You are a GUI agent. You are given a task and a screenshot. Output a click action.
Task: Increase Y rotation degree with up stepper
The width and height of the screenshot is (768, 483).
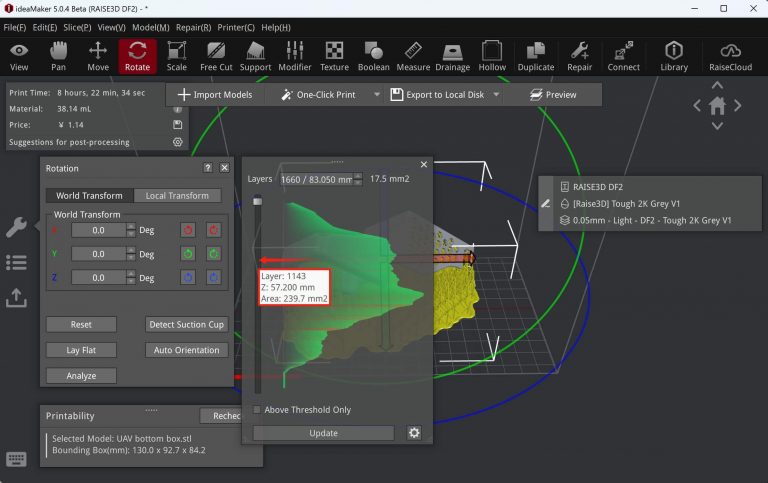pos(131,251)
